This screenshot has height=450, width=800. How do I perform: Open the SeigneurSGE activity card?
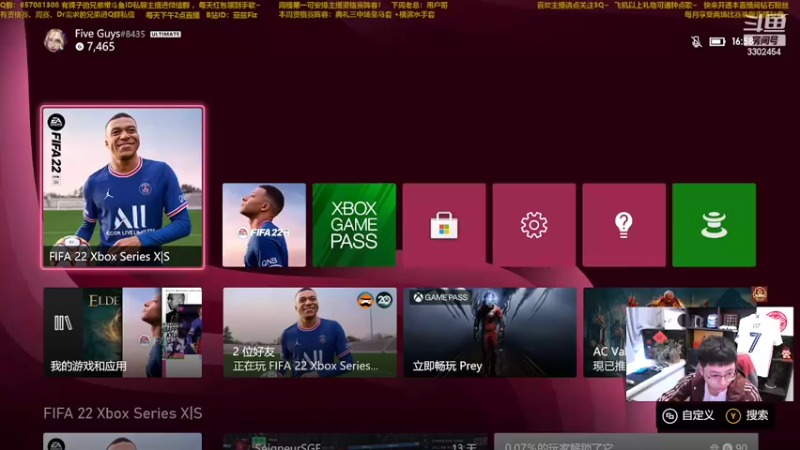tap(355, 442)
